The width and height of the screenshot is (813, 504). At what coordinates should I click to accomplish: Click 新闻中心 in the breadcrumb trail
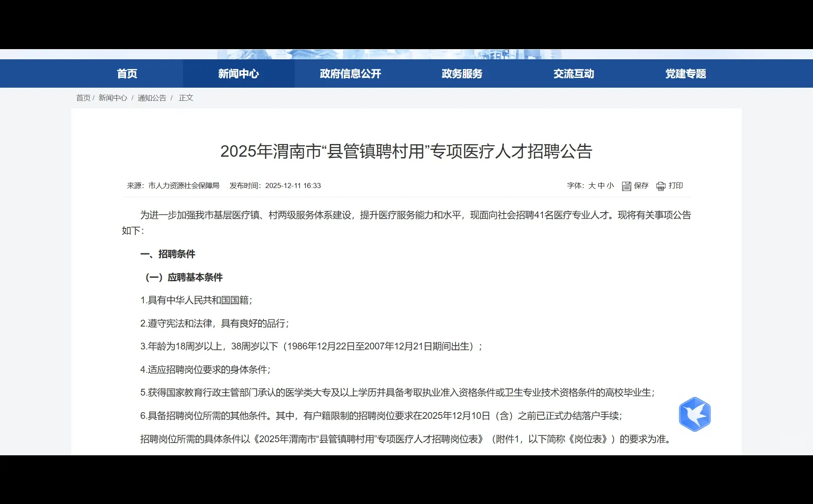(113, 98)
